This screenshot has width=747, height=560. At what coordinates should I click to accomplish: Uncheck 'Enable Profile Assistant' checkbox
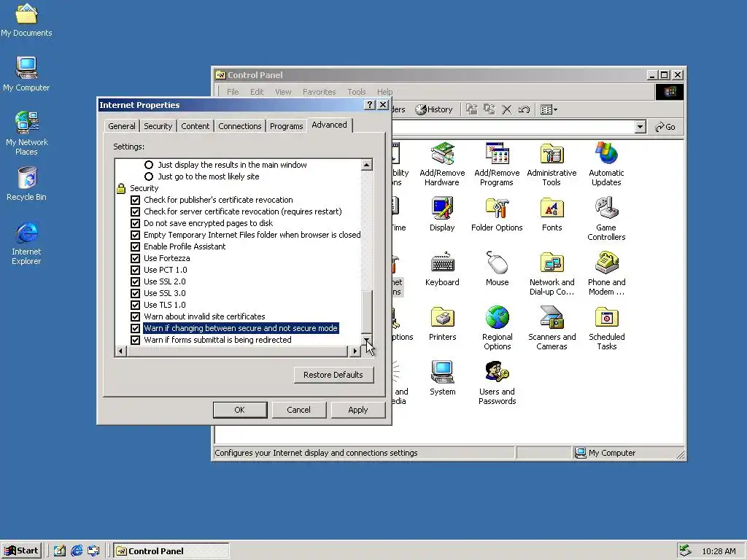coord(135,246)
